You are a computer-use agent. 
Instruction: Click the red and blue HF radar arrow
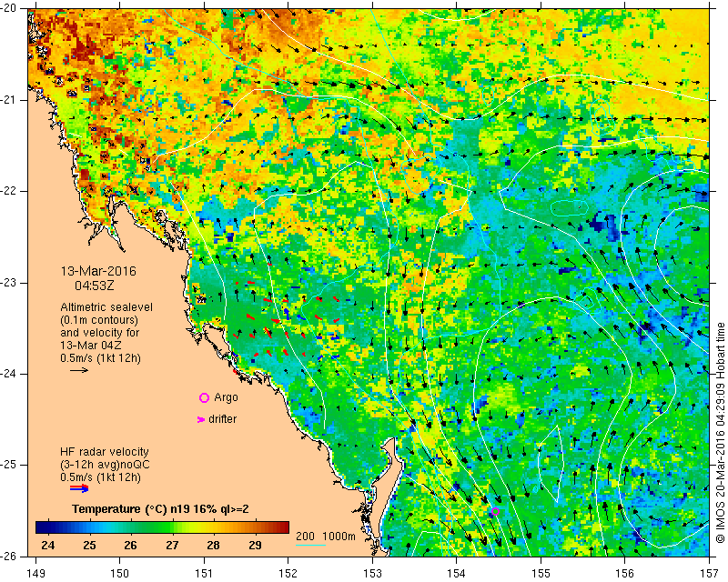(x=79, y=488)
